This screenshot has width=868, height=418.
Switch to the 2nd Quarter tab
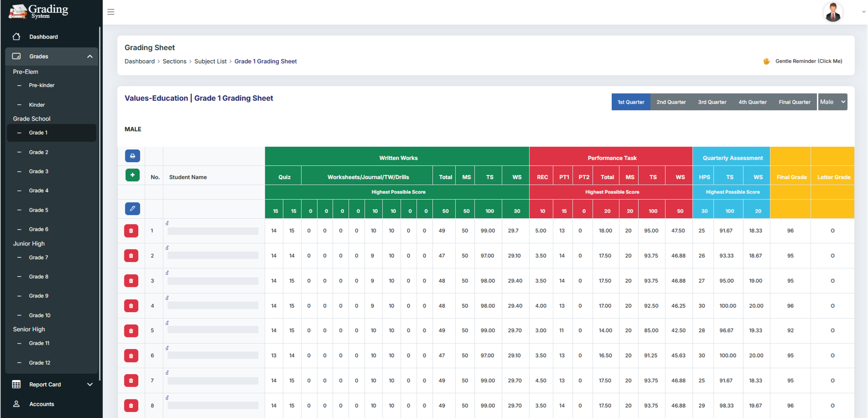[671, 102]
